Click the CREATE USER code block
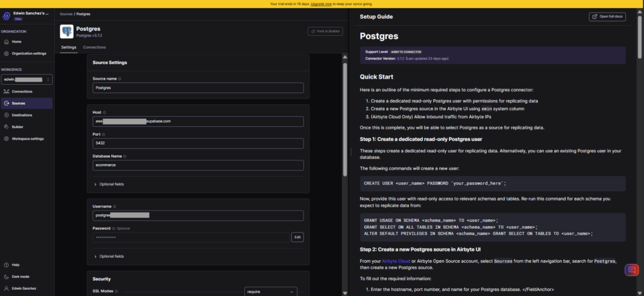 tap(493, 184)
